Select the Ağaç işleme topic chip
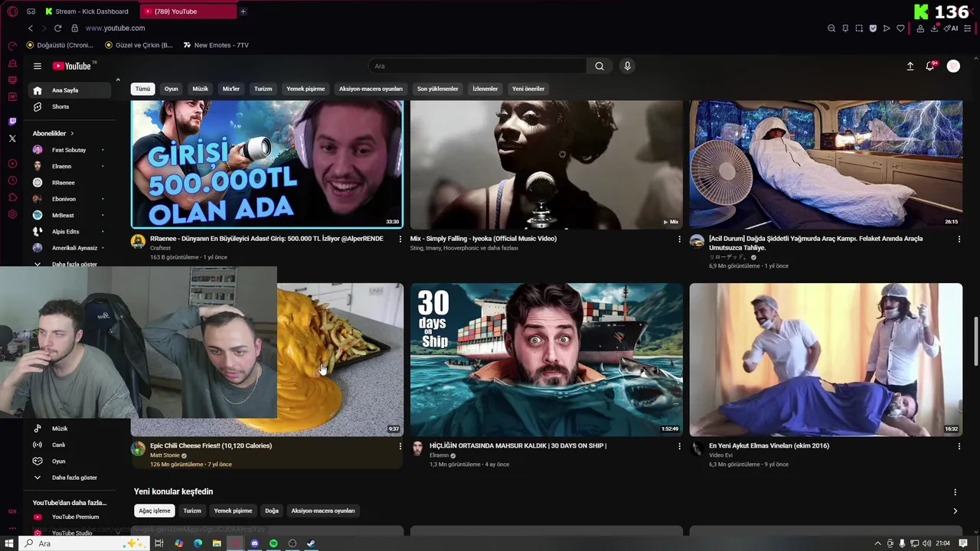The image size is (980, 551). click(155, 510)
